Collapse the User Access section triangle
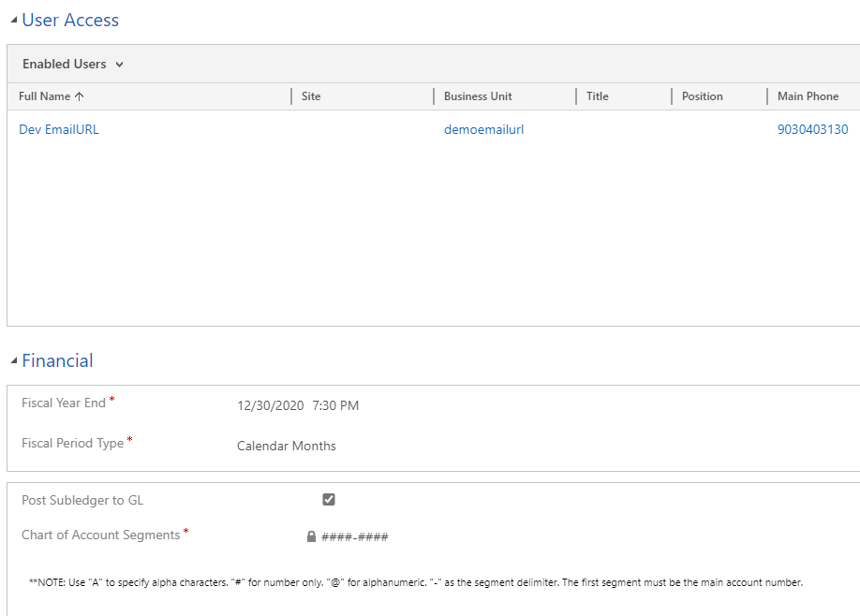Screen dimensions: 860x616 (14, 20)
